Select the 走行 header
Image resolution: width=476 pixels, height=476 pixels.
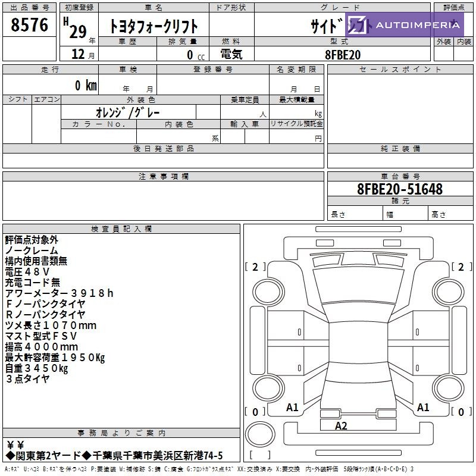pos(50,69)
